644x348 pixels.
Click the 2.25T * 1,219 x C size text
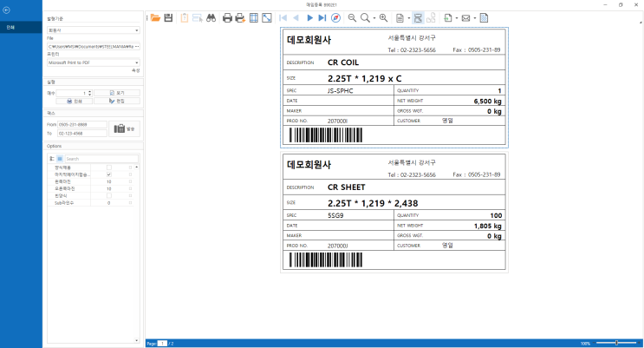(364, 79)
